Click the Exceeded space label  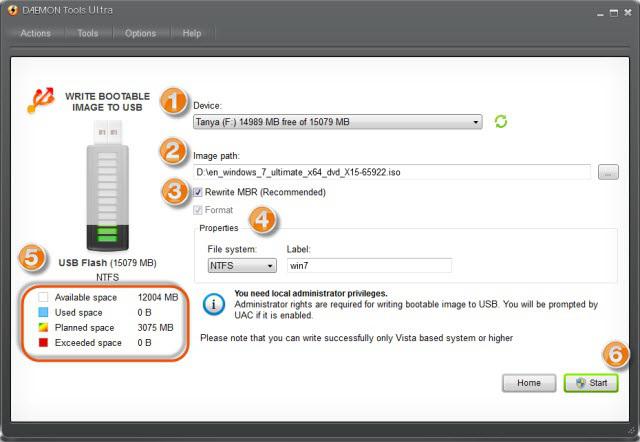[x=88, y=342]
